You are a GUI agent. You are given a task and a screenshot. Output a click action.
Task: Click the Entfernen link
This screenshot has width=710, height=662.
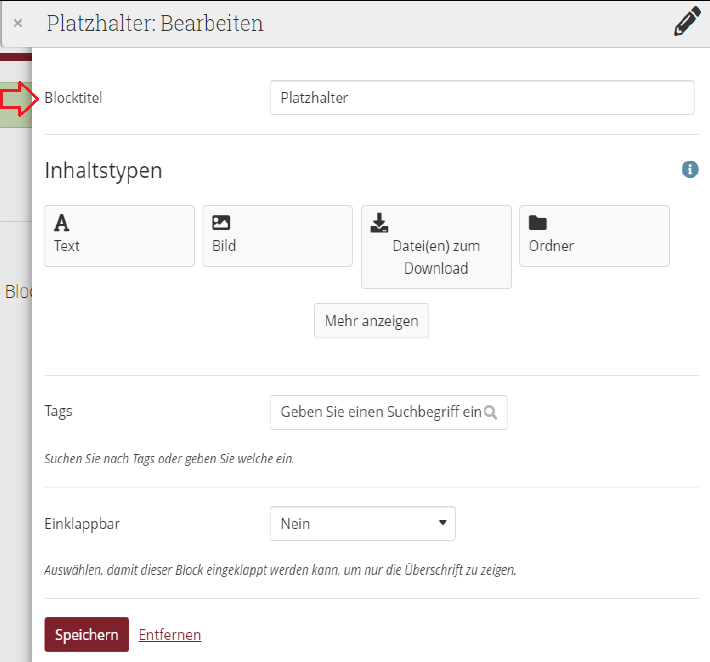pos(169,635)
